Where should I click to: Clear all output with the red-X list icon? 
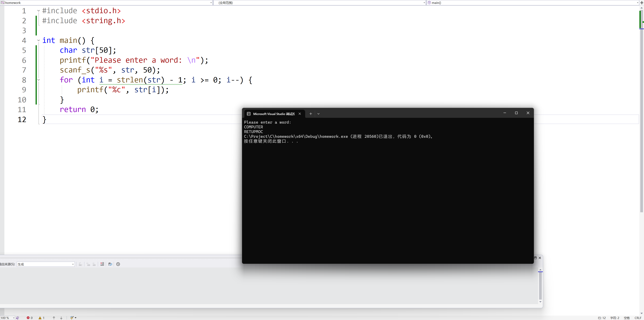[x=102, y=264]
